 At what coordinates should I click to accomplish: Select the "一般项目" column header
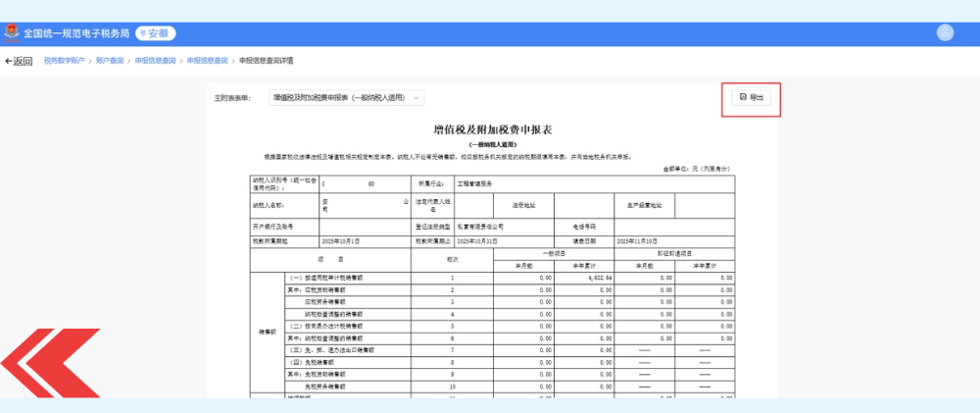tap(554, 253)
